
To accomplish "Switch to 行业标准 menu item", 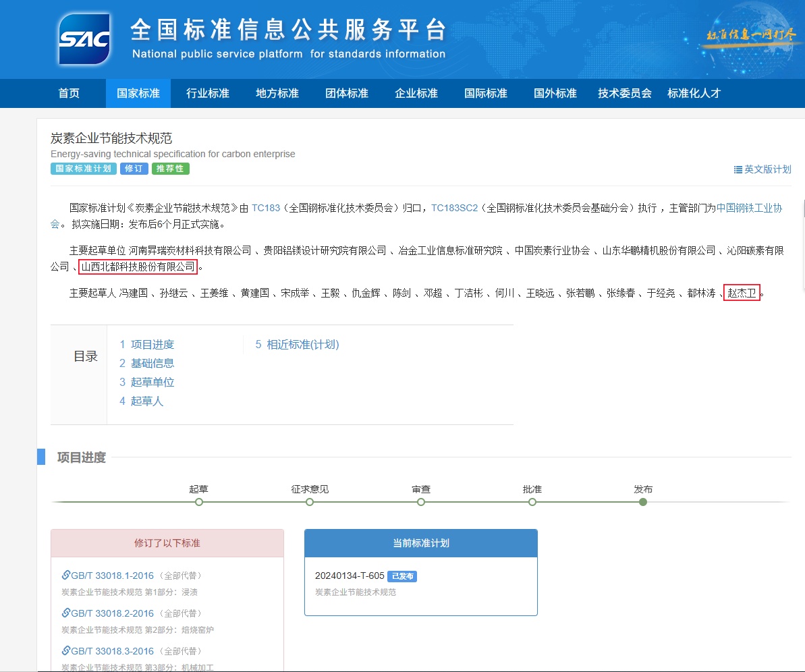I will point(208,94).
